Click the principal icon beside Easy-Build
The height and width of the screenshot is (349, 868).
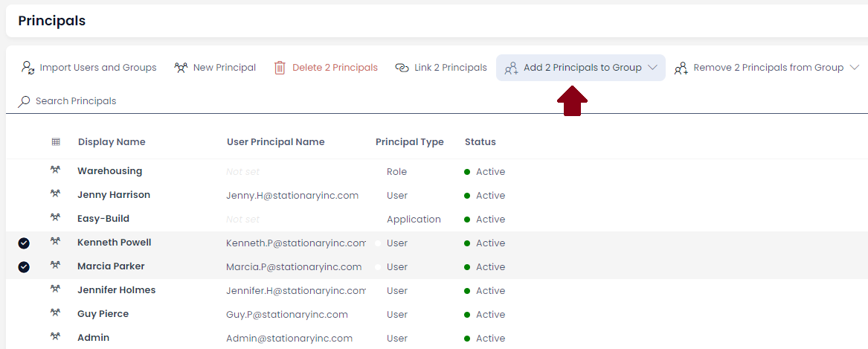pos(55,217)
